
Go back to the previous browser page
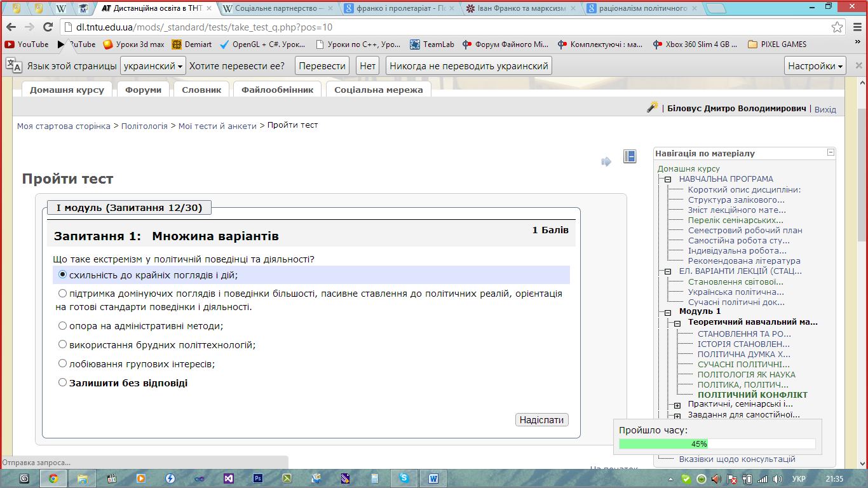11,27
